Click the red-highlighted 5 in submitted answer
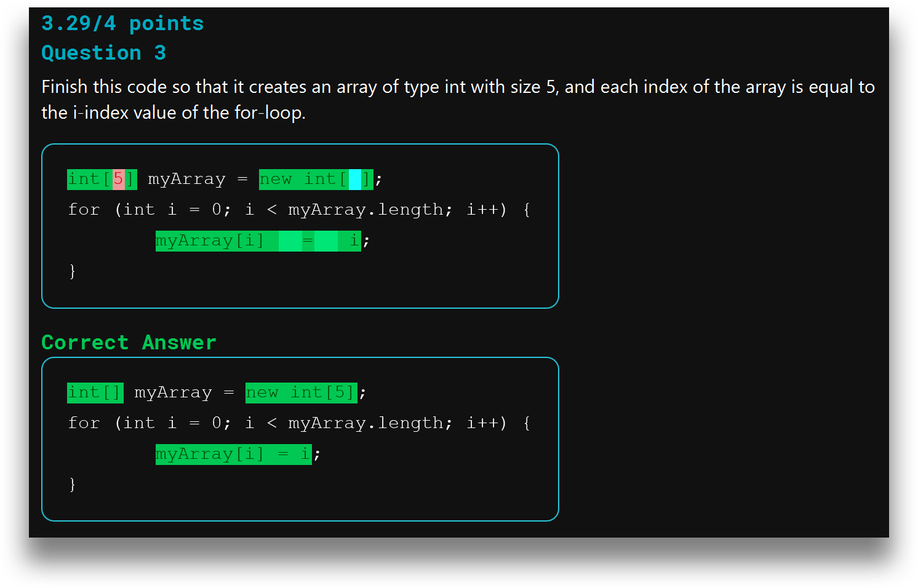Image resolution: width=918 pixels, height=588 pixels. pyautogui.click(x=118, y=179)
